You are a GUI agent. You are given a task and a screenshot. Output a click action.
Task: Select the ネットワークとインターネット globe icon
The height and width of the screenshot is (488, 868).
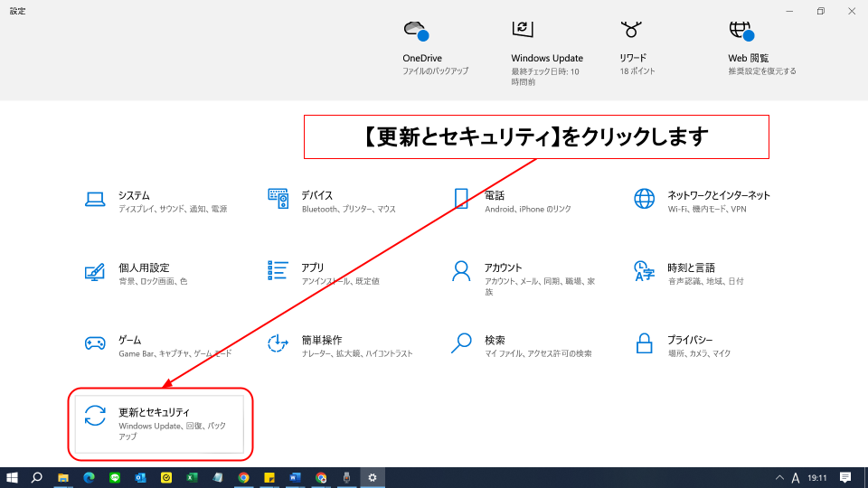point(644,199)
